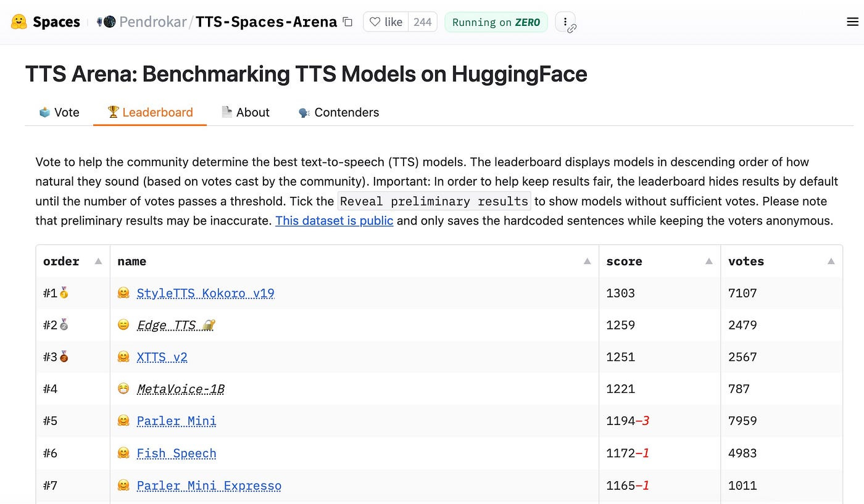This screenshot has height=504, width=864.
Task: Open the three-dot space options menu
Action: [565, 22]
